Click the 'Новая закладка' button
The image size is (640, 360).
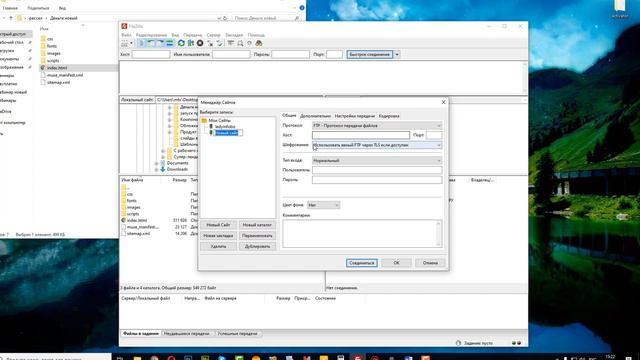[x=218, y=236]
